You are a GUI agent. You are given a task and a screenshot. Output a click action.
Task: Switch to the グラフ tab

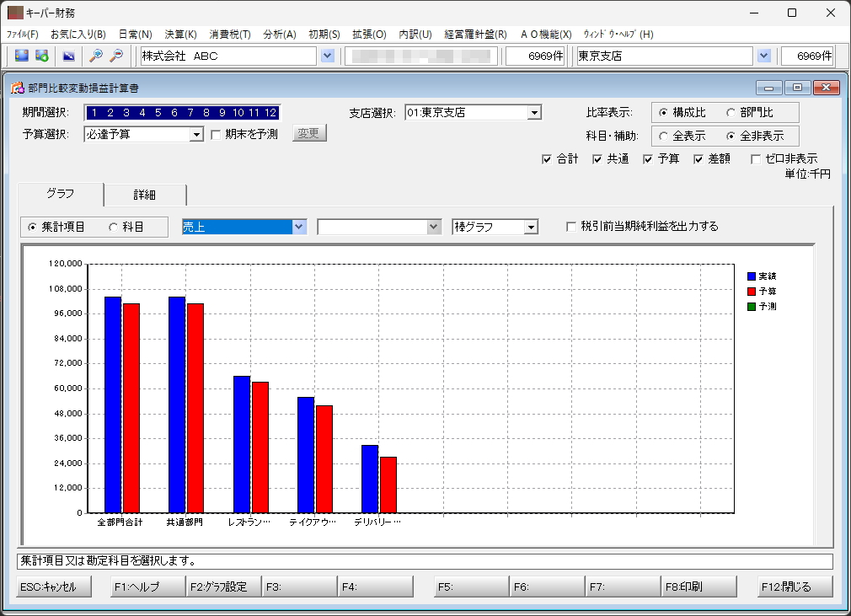coord(60,194)
